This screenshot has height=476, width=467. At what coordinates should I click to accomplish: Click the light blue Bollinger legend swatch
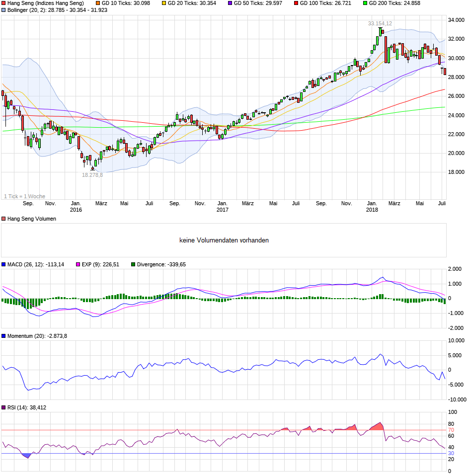pyautogui.click(x=3, y=10)
